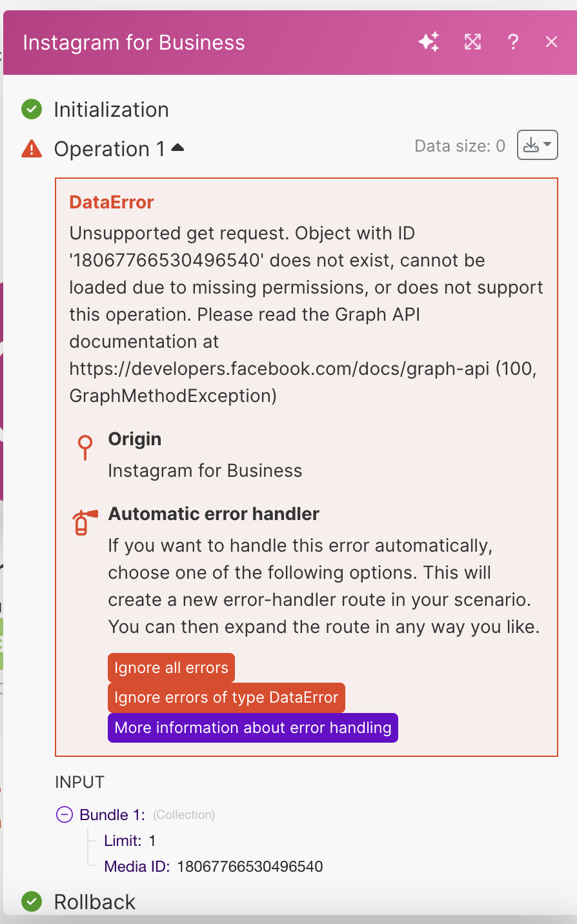Click the green Rollback check icon

(x=32, y=901)
